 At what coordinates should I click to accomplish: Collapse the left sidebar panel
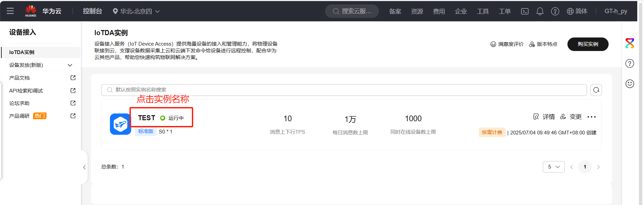pyautogui.click(x=84, y=167)
